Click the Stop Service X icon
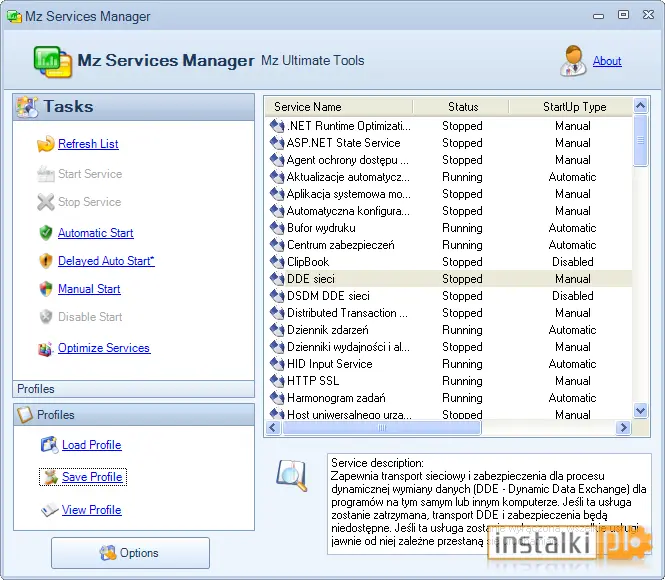665x580 pixels. pyautogui.click(x=45, y=202)
